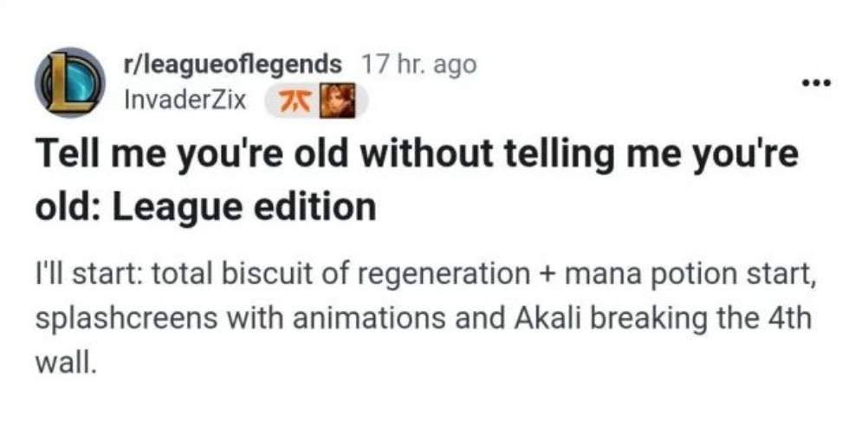The width and height of the screenshot is (868, 429).
Task: Click "old: League edition" in the title
Action: 205,208
